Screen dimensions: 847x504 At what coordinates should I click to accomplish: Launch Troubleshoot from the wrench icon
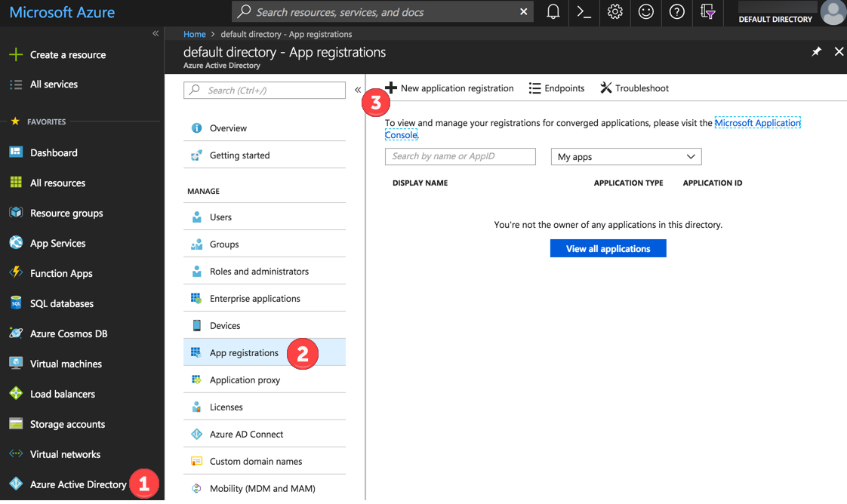point(634,88)
